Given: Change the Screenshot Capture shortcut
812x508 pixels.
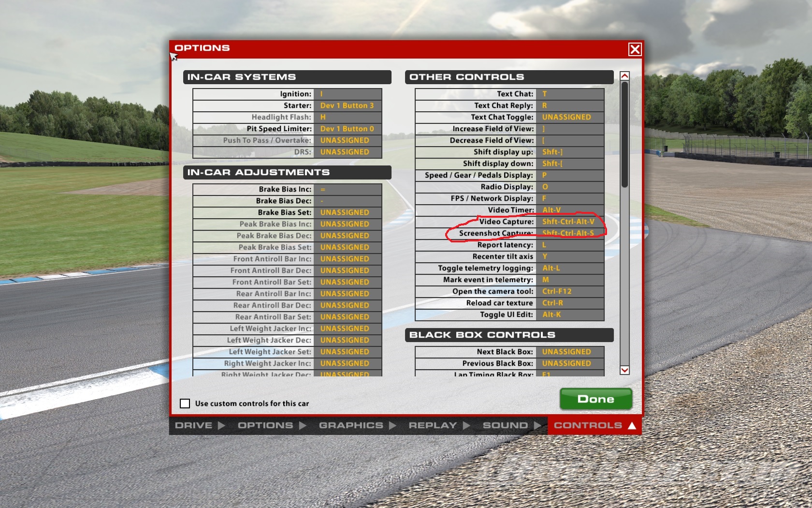Looking at the screenshot, I should pos(570,233).
